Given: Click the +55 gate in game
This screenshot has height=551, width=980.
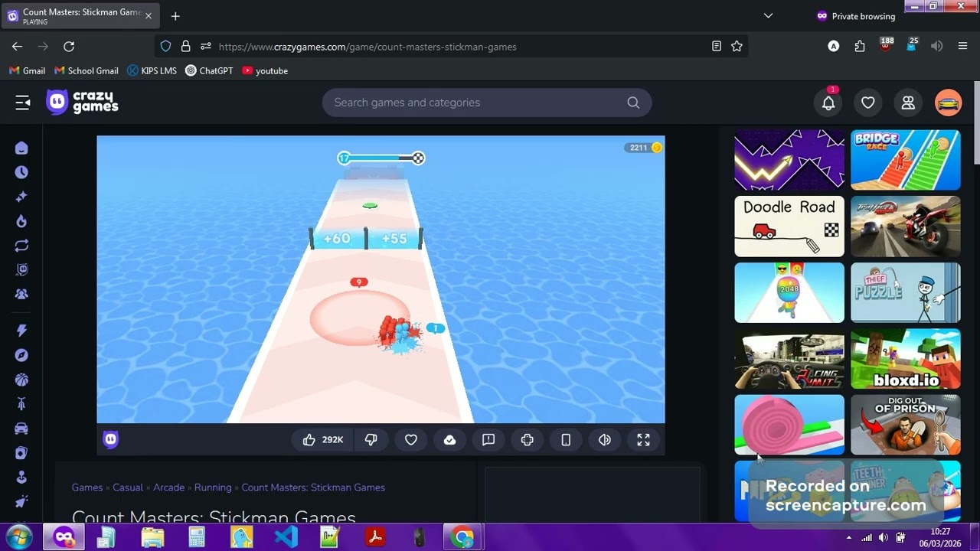Looking at the screenshot, I should [394, 239].
